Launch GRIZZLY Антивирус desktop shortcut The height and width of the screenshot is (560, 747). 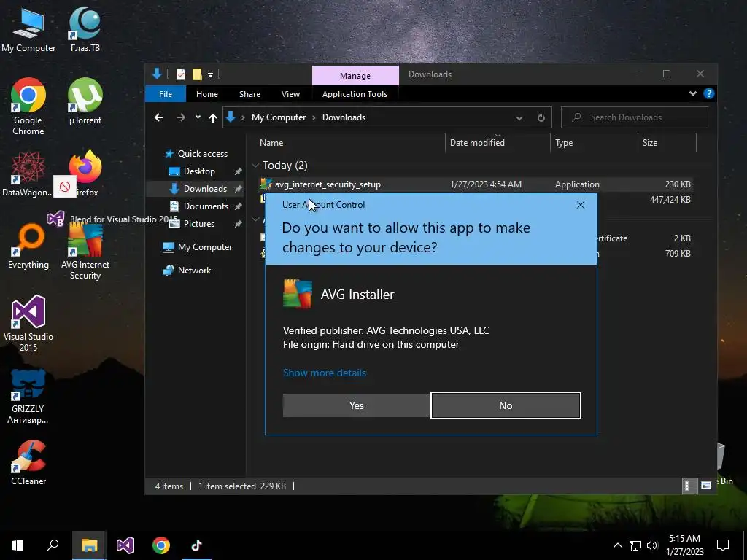(x=28, y=396)
